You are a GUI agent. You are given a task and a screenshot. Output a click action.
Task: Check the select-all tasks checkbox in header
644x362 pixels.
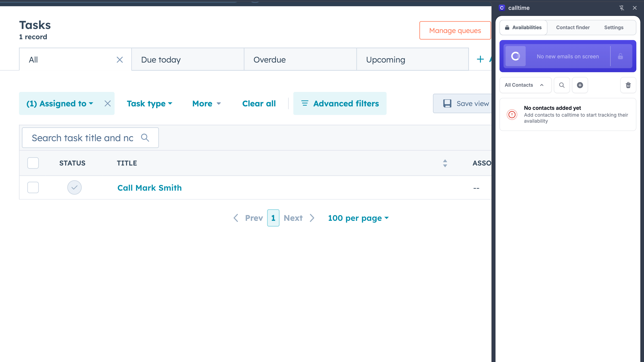click(33, 163)
